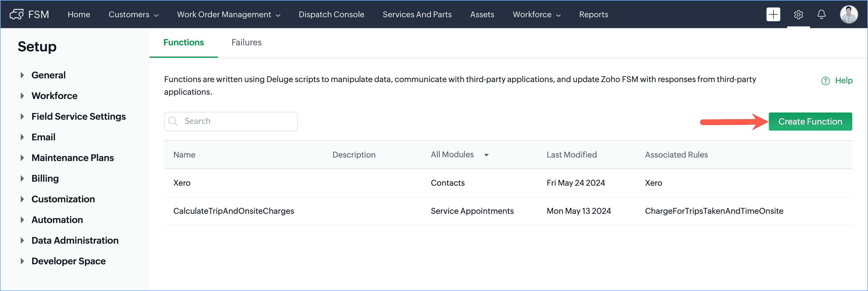This screenshot has height=291, width=868.
Task: Expand the Billing setup section
Action: pyautogui.click(x=22, y=179)
